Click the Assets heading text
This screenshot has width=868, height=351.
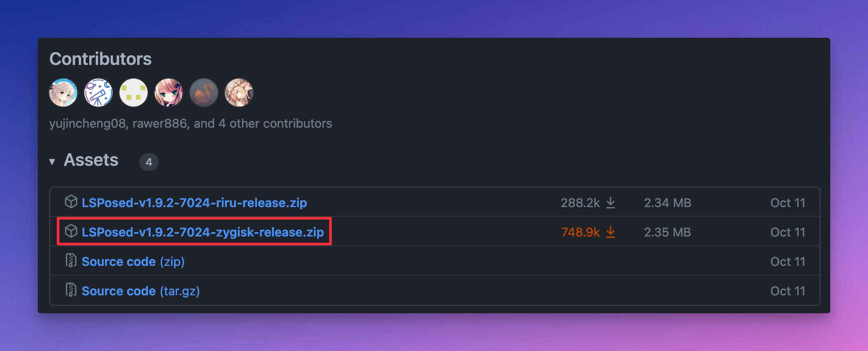[x=91, y=160]
